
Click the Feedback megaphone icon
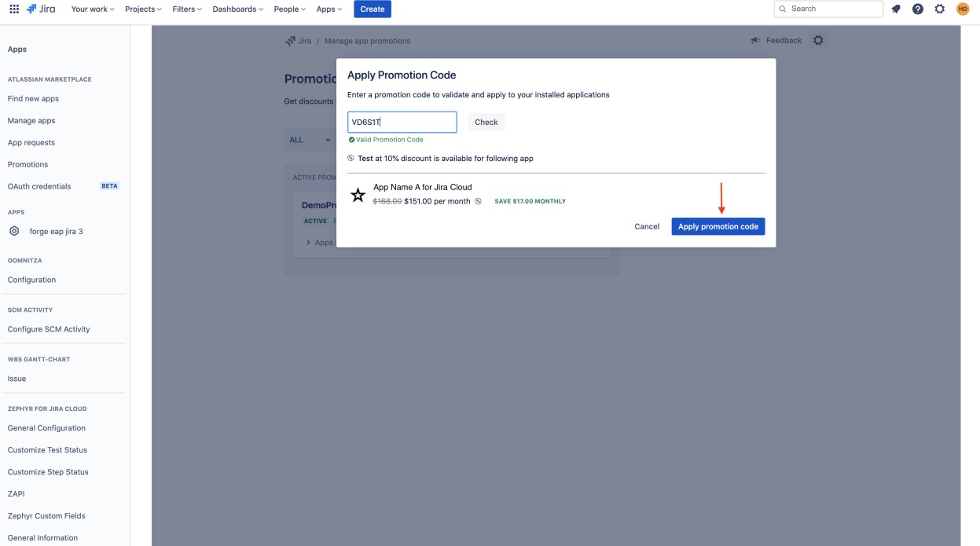[x=755, y=40]
